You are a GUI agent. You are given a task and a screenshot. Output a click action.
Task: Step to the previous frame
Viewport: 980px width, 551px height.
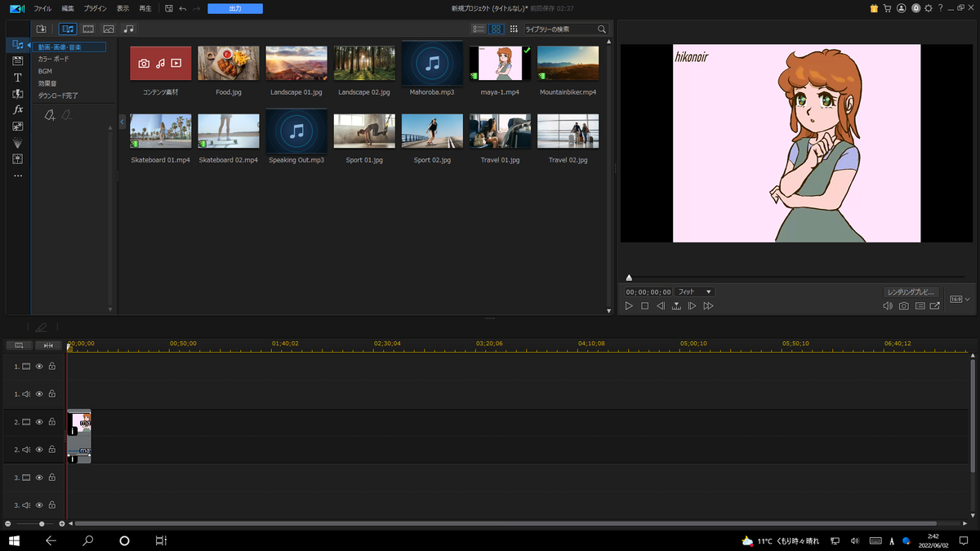coord(661,306)
